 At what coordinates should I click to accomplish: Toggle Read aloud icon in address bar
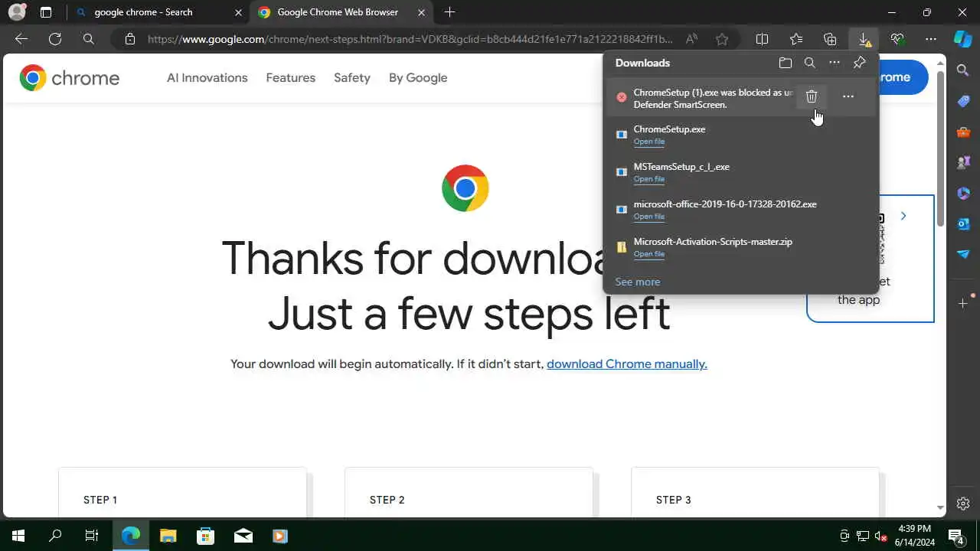coord(691,39)
